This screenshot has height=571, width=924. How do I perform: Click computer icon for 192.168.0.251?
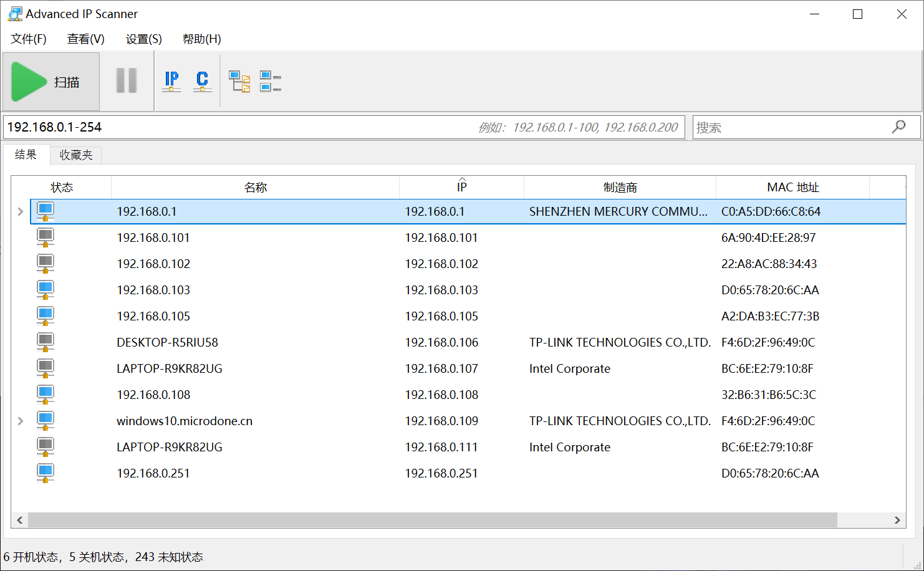pos(46,473)
